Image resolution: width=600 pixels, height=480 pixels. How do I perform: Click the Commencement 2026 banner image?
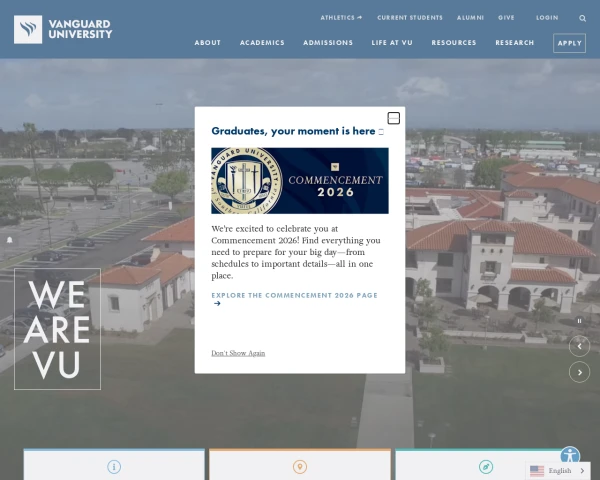[x=300, y=181]
